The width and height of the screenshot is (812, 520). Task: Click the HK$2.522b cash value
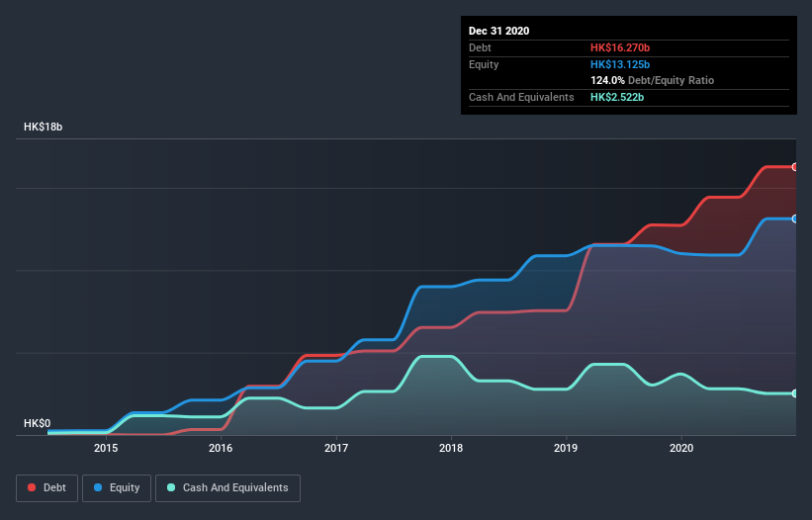point(617,97)
